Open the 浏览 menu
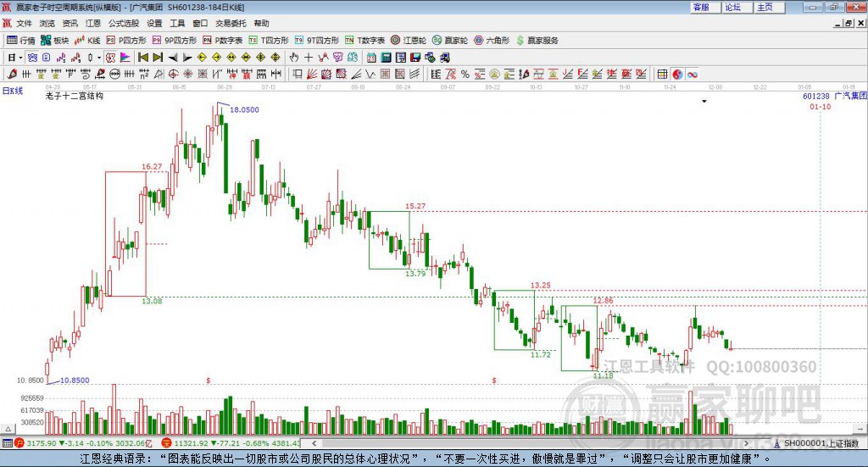 coord(47,23)
